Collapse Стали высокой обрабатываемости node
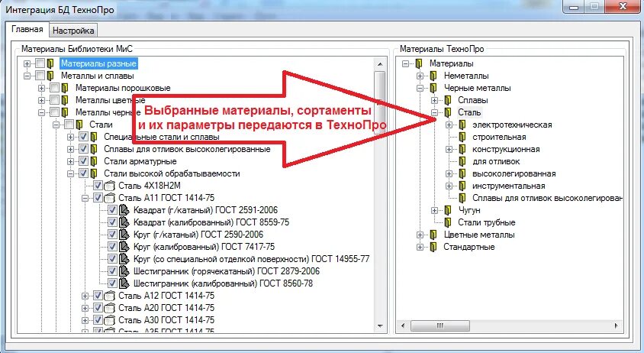 click(71, 173)
